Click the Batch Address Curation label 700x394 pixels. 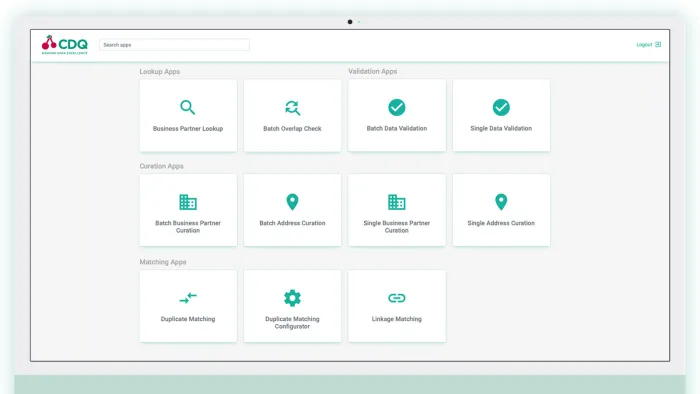pyautogui.click(x=292, y=223)
